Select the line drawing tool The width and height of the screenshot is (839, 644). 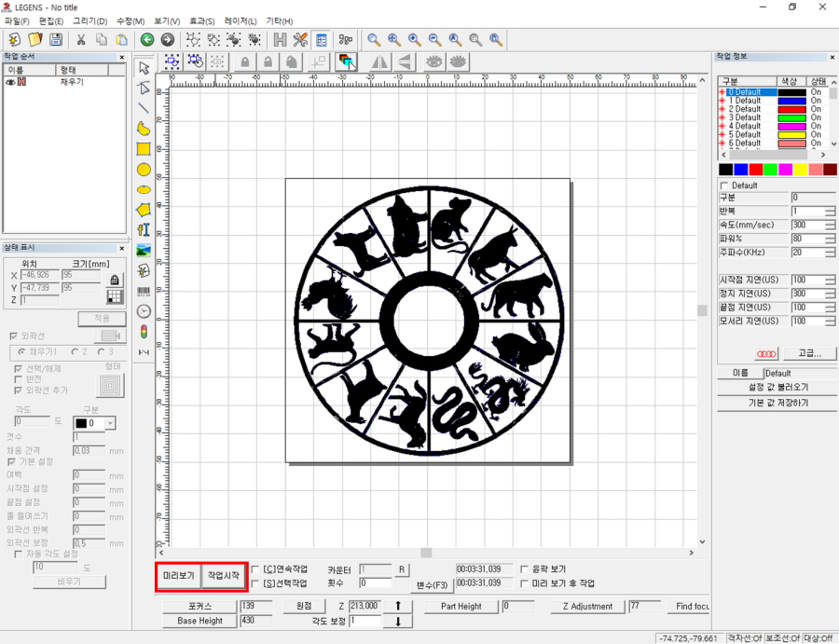pos(144,108)
